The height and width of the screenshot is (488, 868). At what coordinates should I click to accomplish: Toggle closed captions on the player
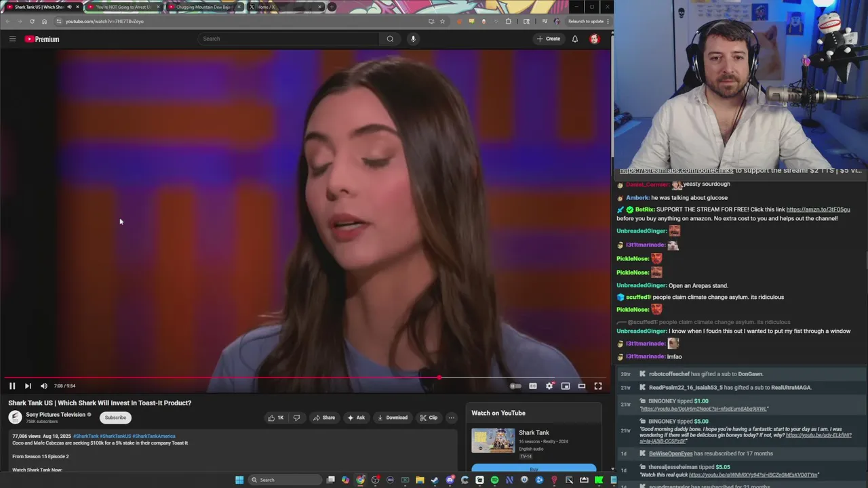533,386
